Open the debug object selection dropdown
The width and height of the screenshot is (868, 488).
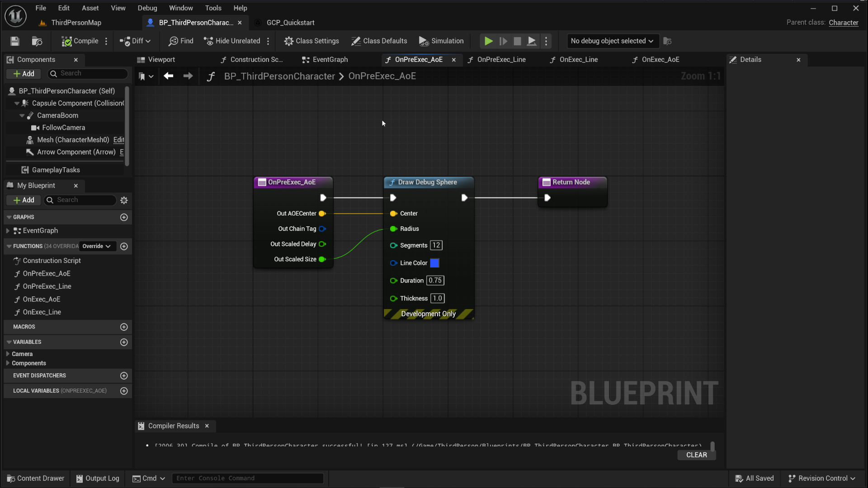tap(612, 41)
